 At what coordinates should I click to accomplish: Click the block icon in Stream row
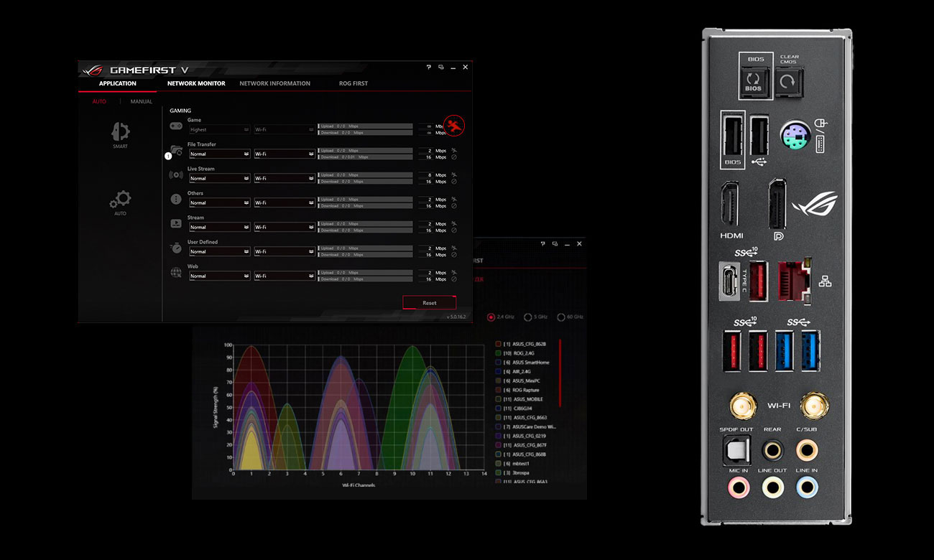click(454, 230)
